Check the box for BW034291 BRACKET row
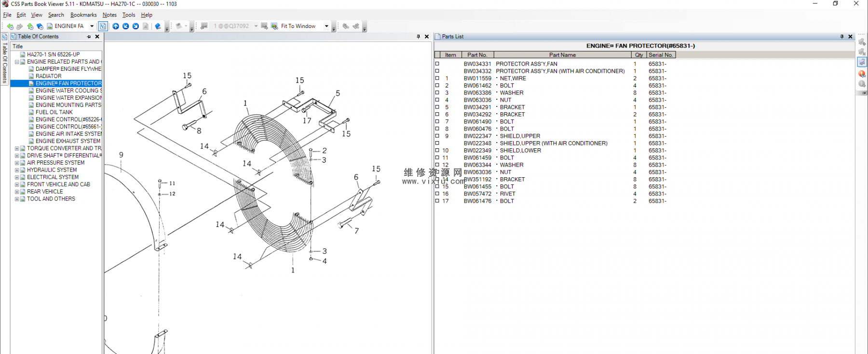 (x=437, y=107)
